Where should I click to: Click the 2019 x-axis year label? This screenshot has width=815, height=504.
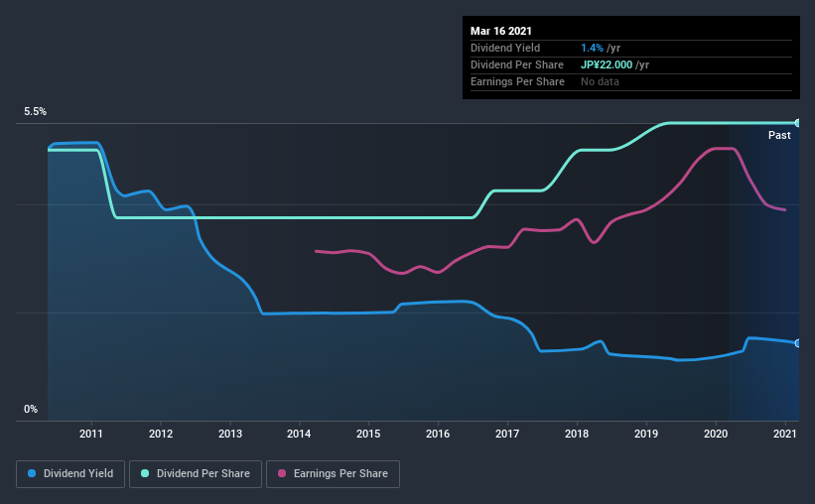pyautogui.click(x=646, y=434)
